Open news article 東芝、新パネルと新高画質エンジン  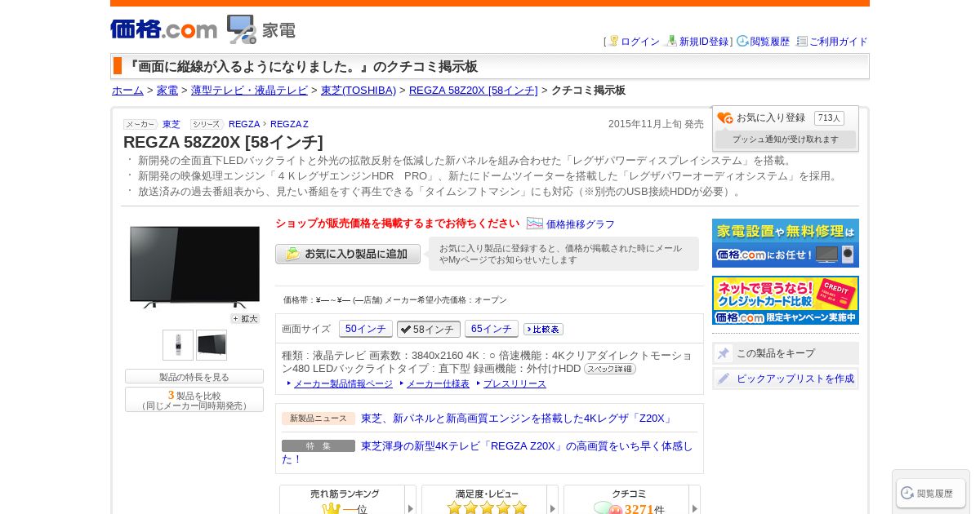tap(518, 419)
